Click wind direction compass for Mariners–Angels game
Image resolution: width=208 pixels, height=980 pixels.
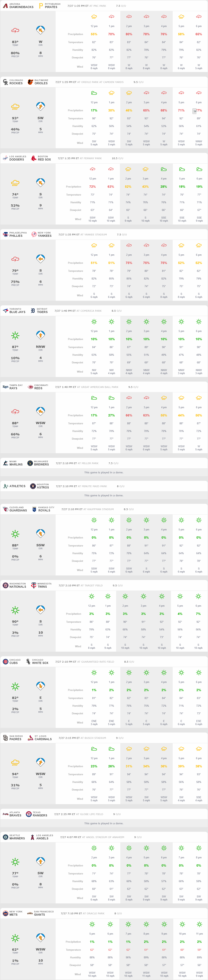click(40, 861)
